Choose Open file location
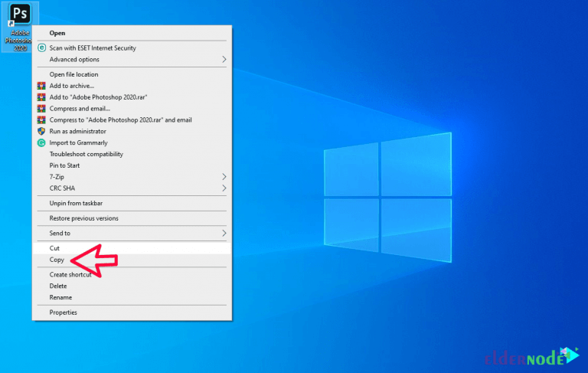Viewport: 588px width, 373px height. tap(132, 74)
